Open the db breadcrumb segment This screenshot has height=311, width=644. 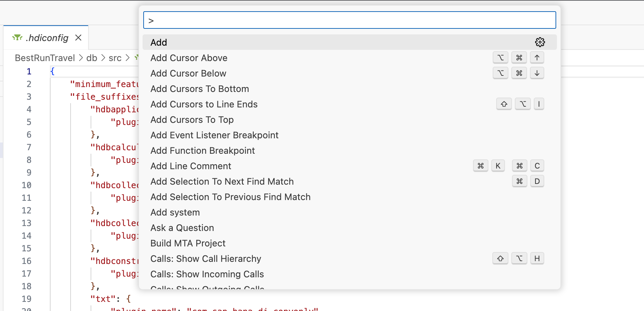coord(92,58)
